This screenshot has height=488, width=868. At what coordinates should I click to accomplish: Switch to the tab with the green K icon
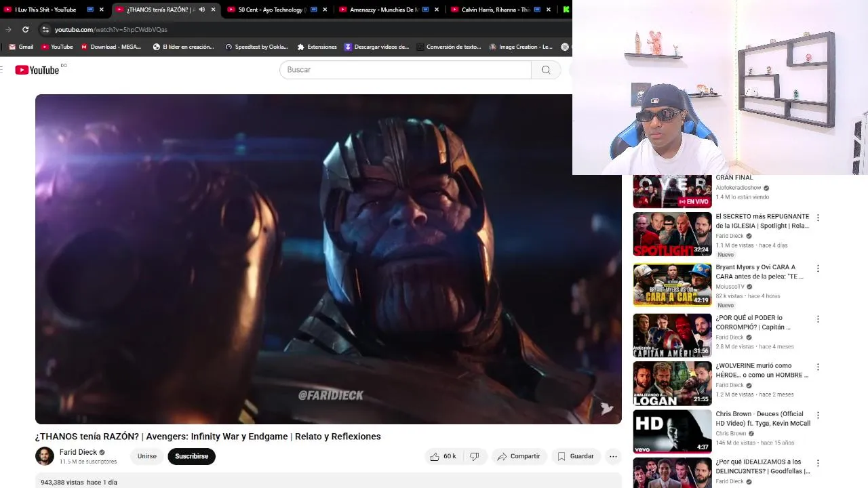tap(566, 9)
